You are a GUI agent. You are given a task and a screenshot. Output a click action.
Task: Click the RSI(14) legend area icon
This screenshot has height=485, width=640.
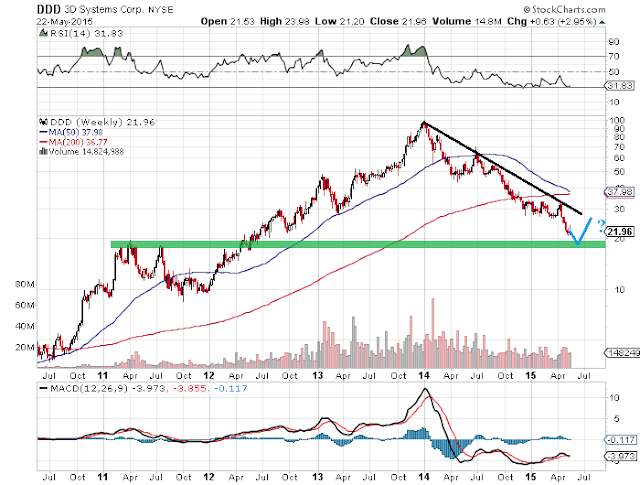[x=43, y=33]
